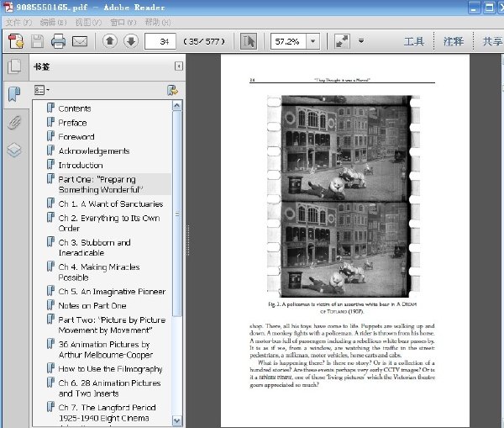The image size is (504, 428).
Task: Click the Contents bookmark icon
Action: [50, 108]
